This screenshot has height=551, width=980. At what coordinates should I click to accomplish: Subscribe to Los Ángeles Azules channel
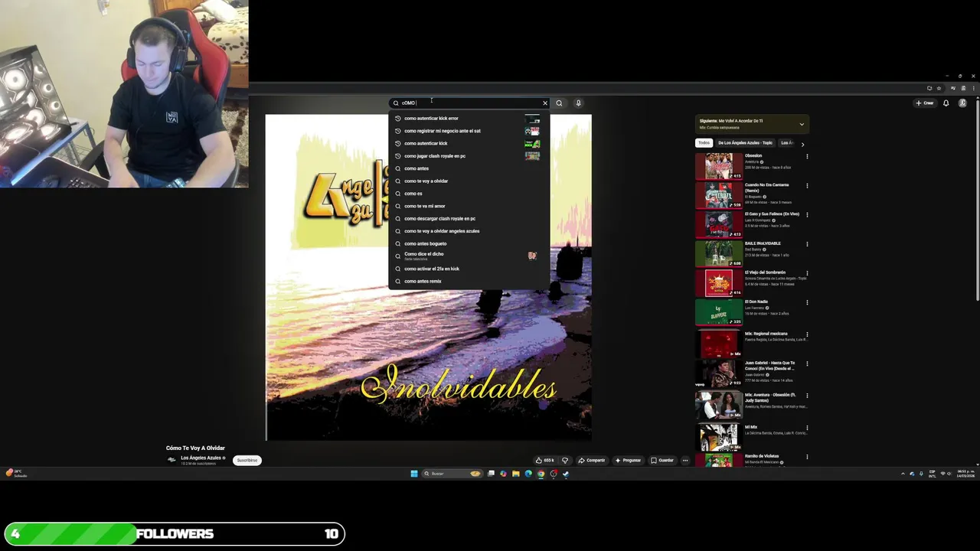click(247, 461)
